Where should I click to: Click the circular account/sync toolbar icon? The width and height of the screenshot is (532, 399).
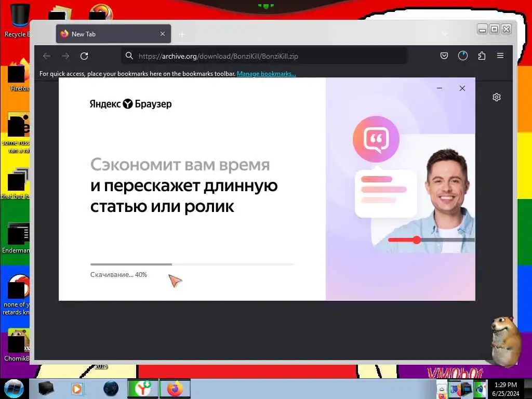pos(463,56)
